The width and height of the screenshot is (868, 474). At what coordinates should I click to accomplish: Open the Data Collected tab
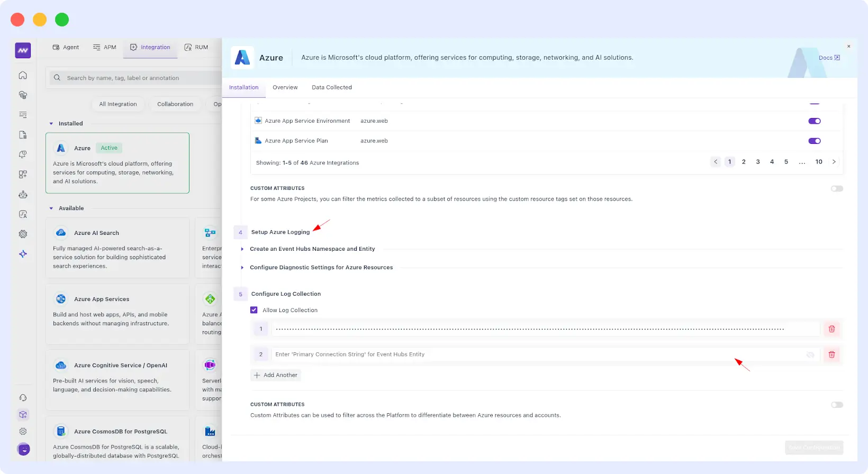pos(331,87)
